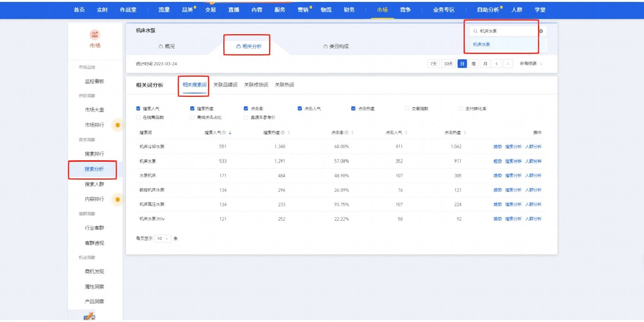Enable the 支付转化率 metric checkbox
Image resolution: width=644 pixels, height=322 pixels.
click(x=461, y=109)
